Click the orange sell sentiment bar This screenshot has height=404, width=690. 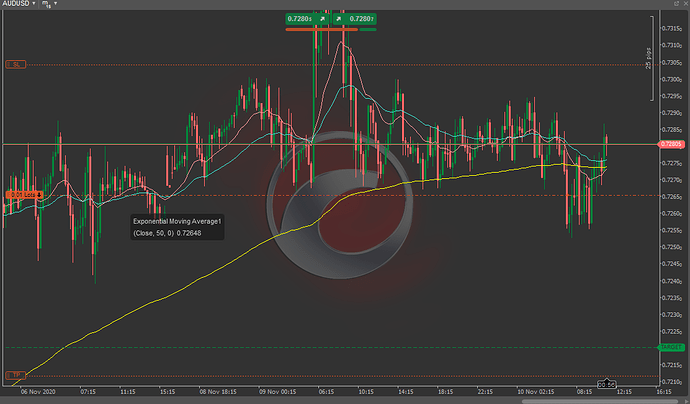(314, 30)
